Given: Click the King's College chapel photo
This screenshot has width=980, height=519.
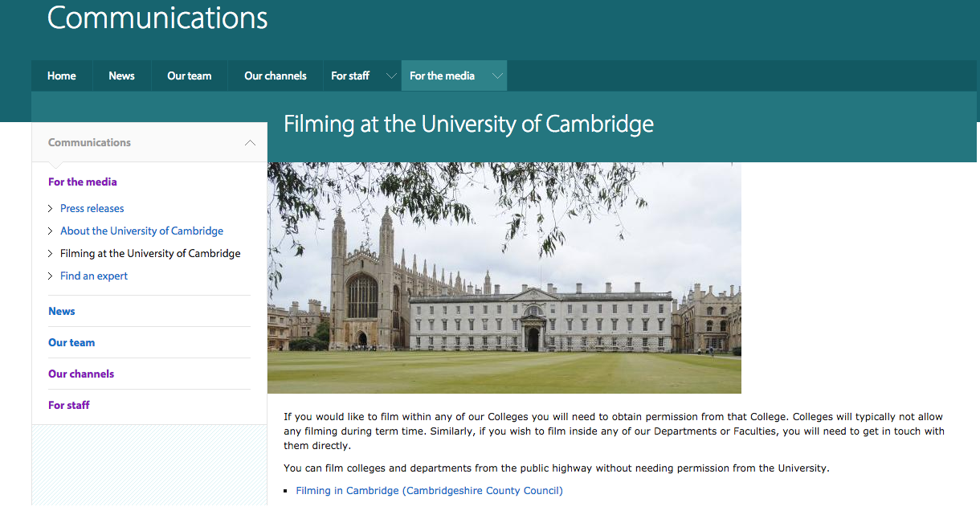Looking at the screenshot, I should click(504, 278).
